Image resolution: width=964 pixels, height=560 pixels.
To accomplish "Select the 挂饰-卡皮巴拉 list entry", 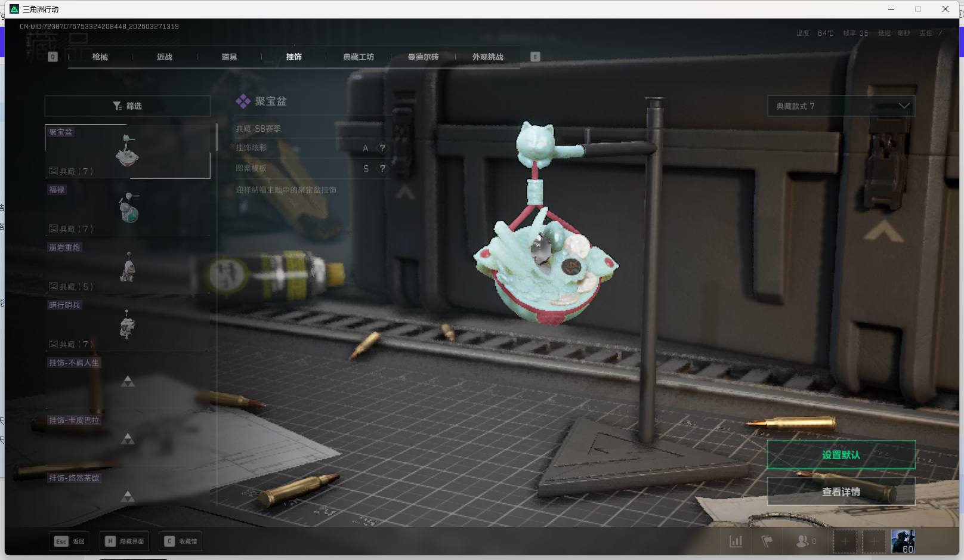I will tap(128, 440).
